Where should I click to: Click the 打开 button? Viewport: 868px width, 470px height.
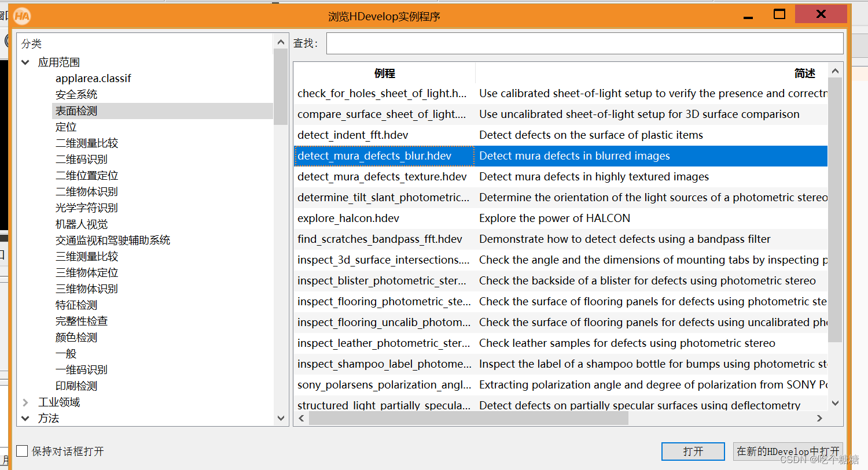[693, 452]
